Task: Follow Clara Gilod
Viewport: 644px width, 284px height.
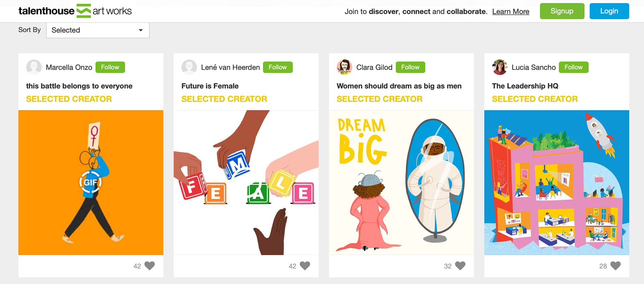Action: 411,67
